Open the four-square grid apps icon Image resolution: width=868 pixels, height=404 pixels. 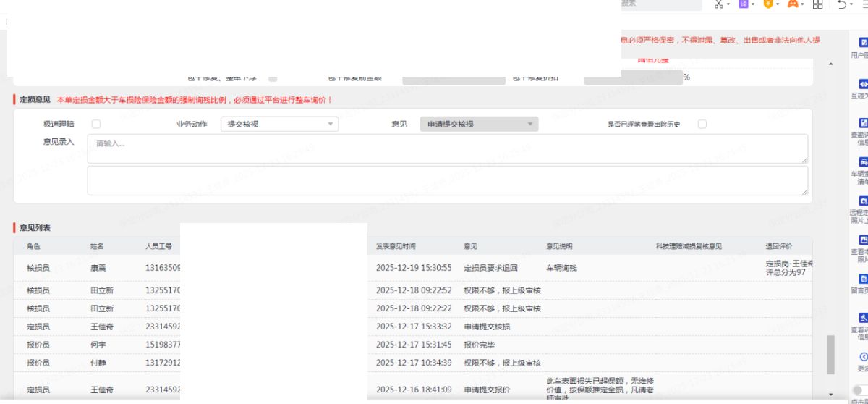(x=818, y=4)
